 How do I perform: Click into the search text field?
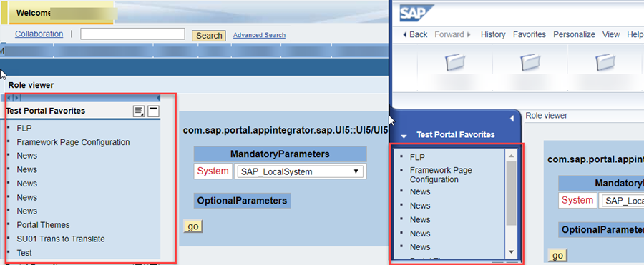click(132, 34)
